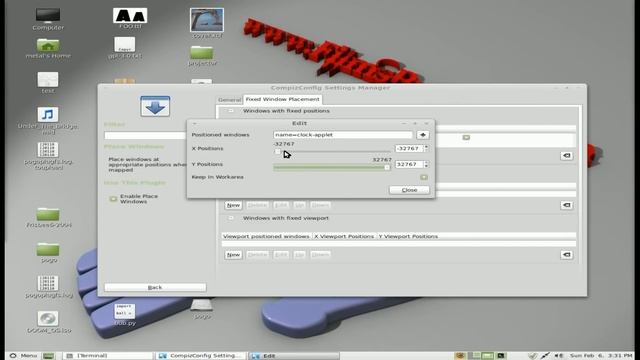
Task: Open the test file desktop icon
Action: 48,80
